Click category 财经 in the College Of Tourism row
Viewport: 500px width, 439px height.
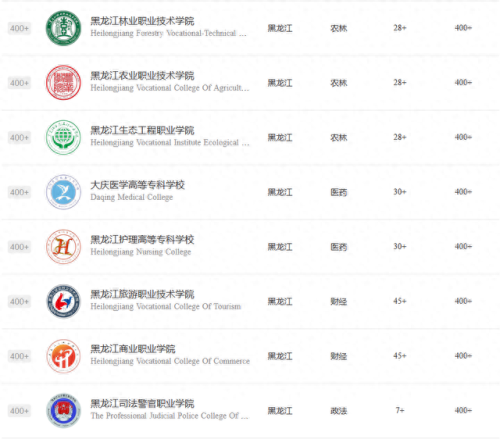point(339,302)
